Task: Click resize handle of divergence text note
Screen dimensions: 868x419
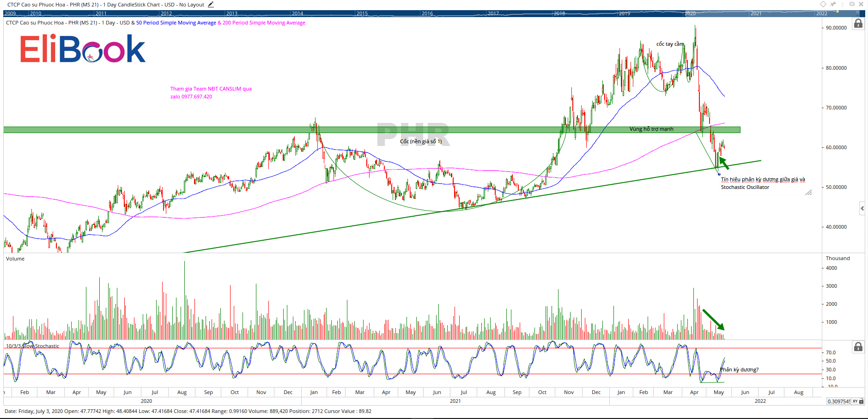Action: [x=808, y=193]
